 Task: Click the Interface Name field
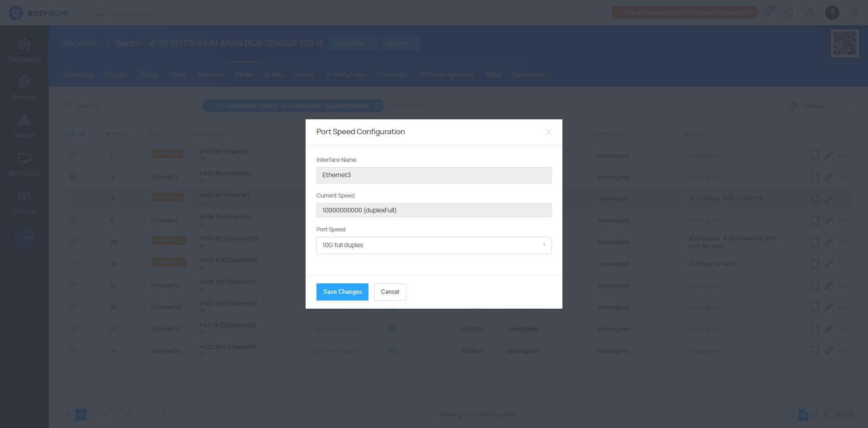pyautogui.click(x=434, y=175)
